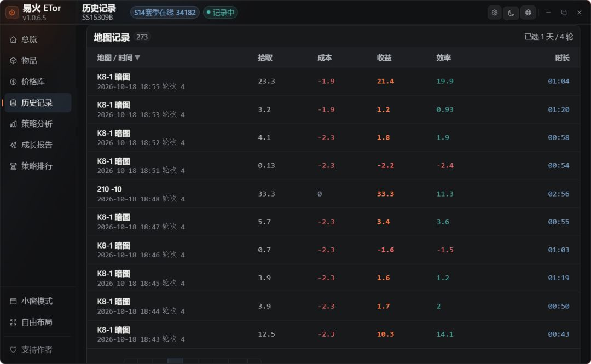591x364 pixels.
Task: Open 策略分析 strategy analysis
Action: click(x=38, y=124)
